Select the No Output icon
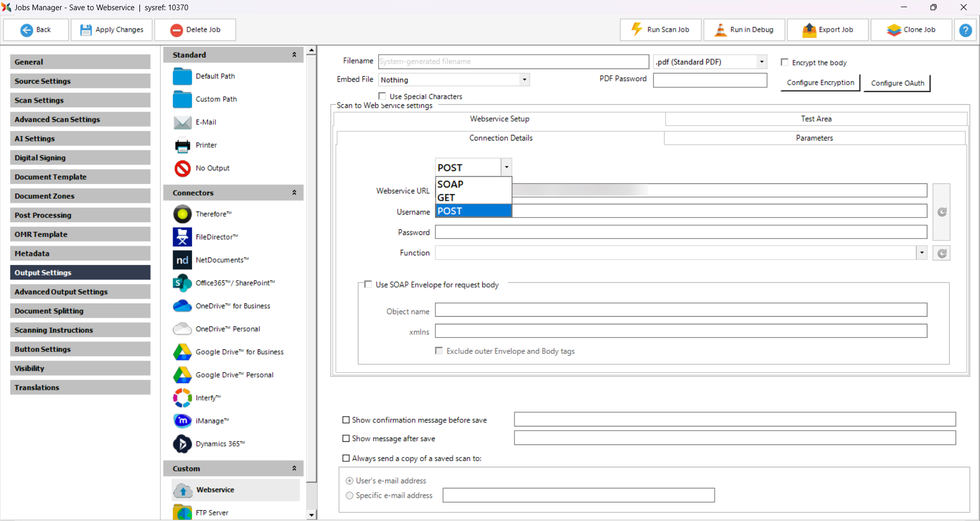 (x=182, y=168)
